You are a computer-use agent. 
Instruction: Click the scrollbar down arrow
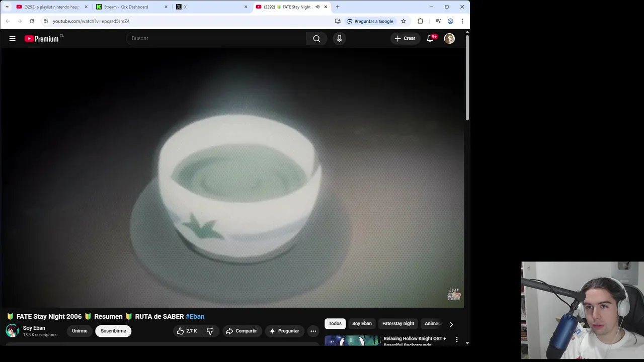pos(467,343)
